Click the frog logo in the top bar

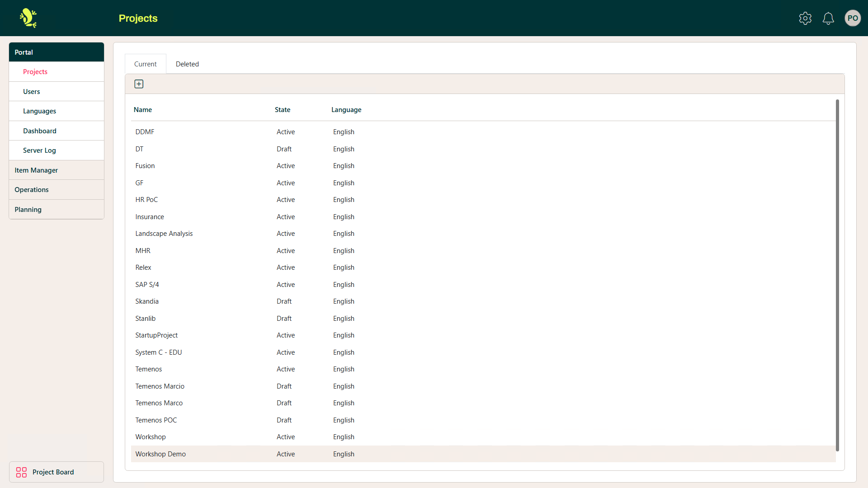(x=27, y=18)
